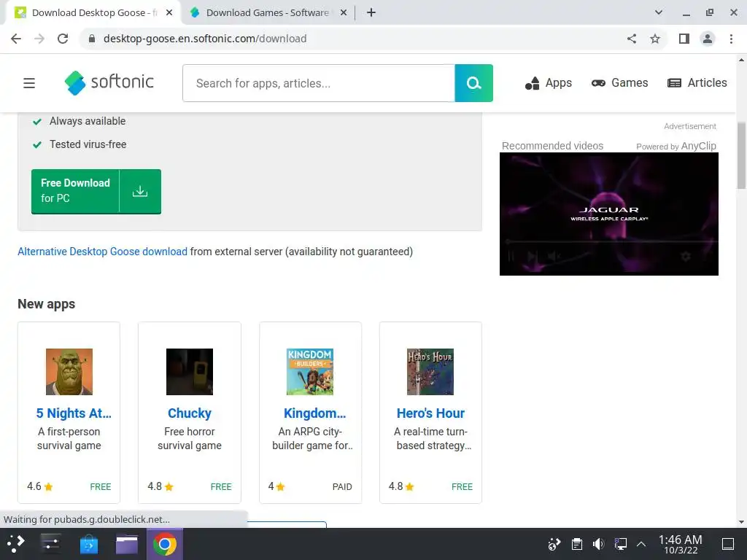Click the address bar URL
This screenshot has width=747, height=560.
(x=205, y=39)
